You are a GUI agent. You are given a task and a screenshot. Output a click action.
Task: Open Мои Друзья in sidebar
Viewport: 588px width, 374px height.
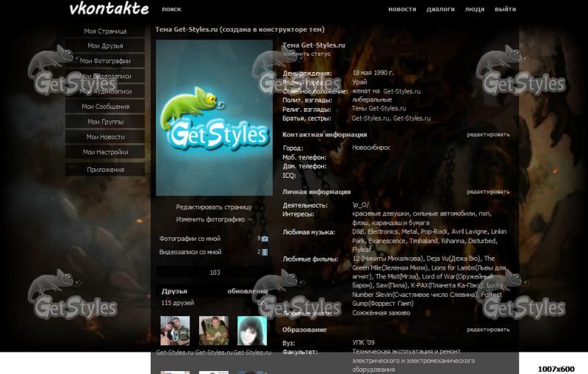coord(105,46)
